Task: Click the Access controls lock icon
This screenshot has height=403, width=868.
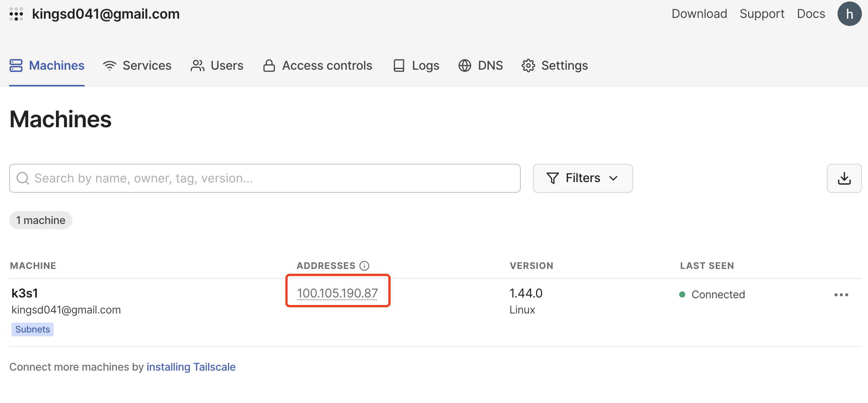Action: (269, 66)
